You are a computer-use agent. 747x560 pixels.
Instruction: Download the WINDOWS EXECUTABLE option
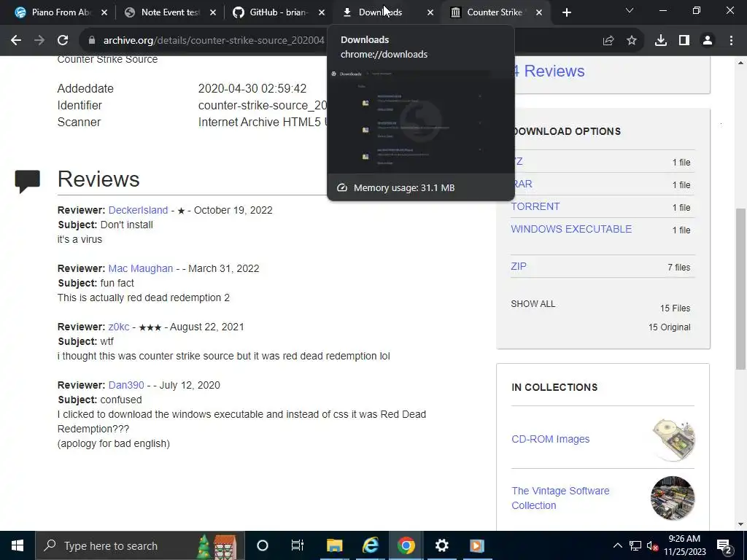[x=571, y=229]
